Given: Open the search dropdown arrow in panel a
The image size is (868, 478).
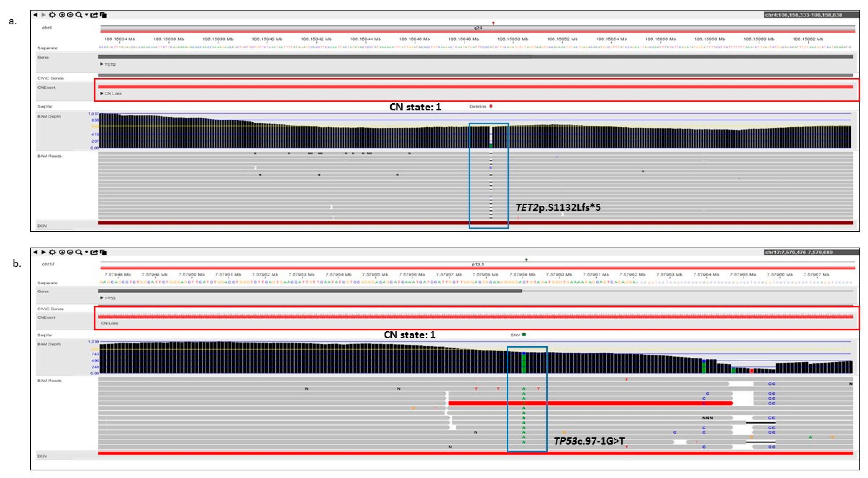Looking at the screenshot, I should pos(87,15).
